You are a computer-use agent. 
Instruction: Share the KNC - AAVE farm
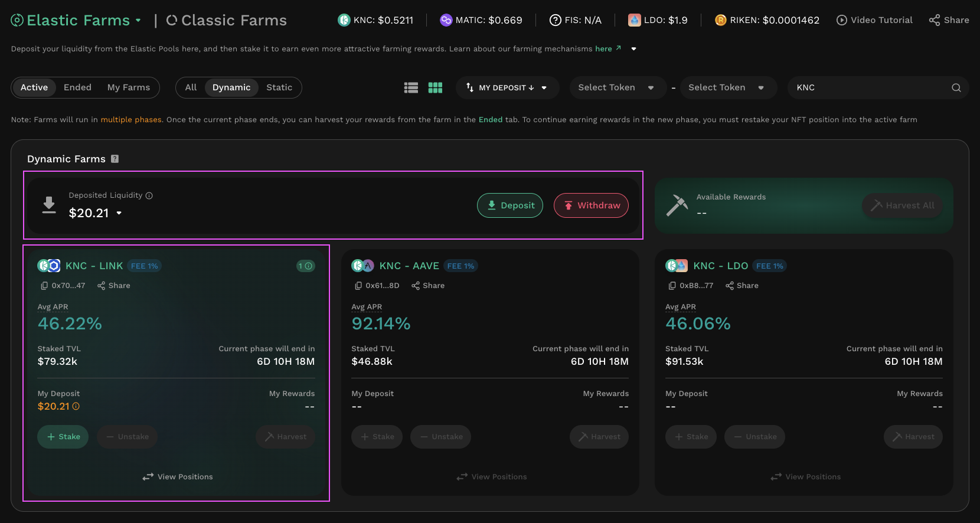click(428, 286)
